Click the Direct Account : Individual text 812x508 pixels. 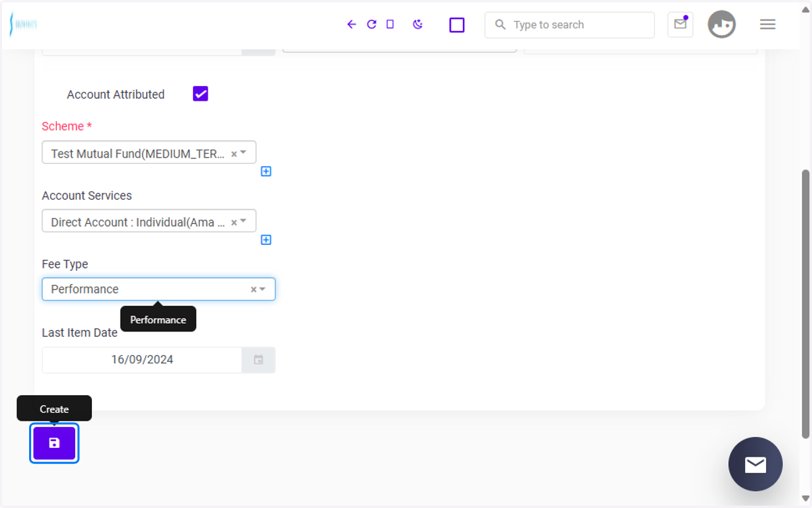click(138, 222)
